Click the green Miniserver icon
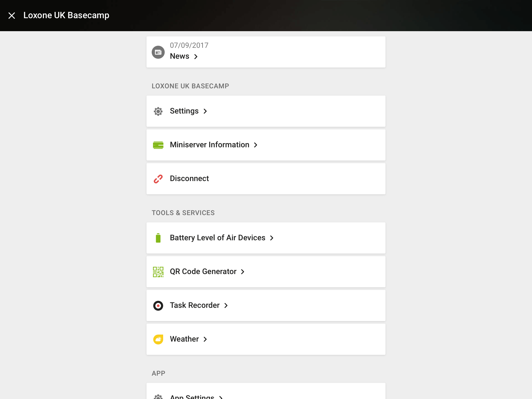The height and width of the screenshot is (399, 532). pos(158,145)
